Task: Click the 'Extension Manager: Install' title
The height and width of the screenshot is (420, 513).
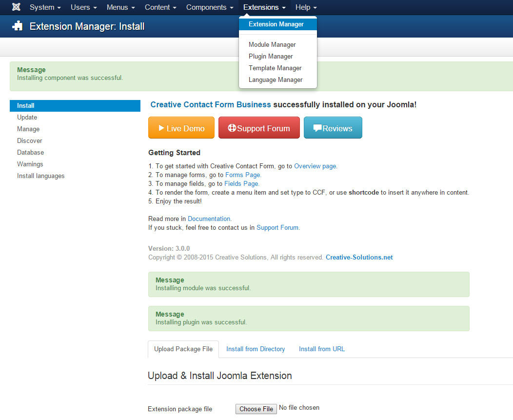Action: tap(87, 26)
